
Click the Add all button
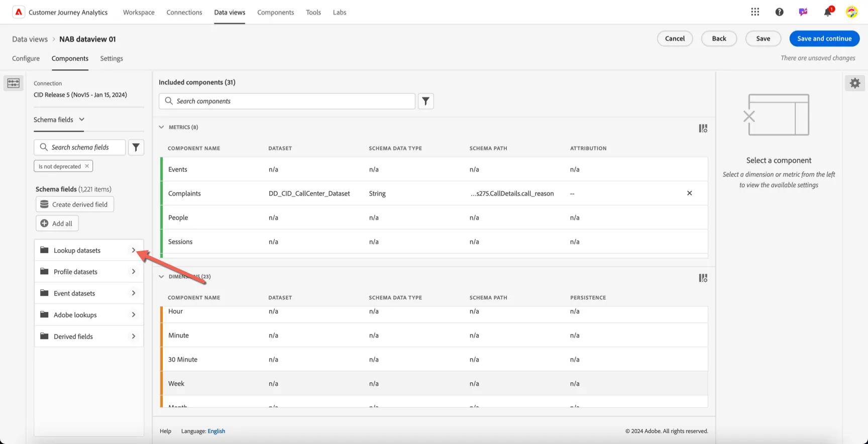[x=57, y=224]
